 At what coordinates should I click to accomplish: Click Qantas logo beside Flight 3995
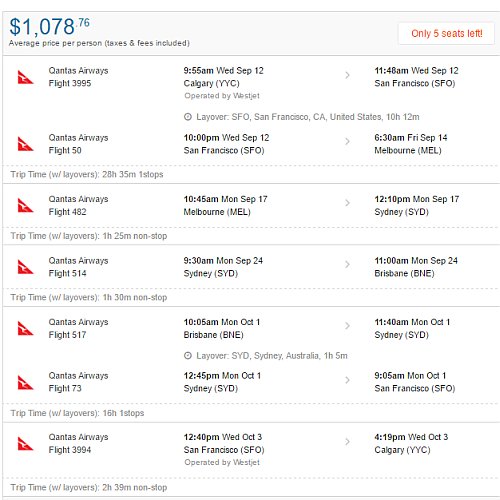[x=25, y=77]
